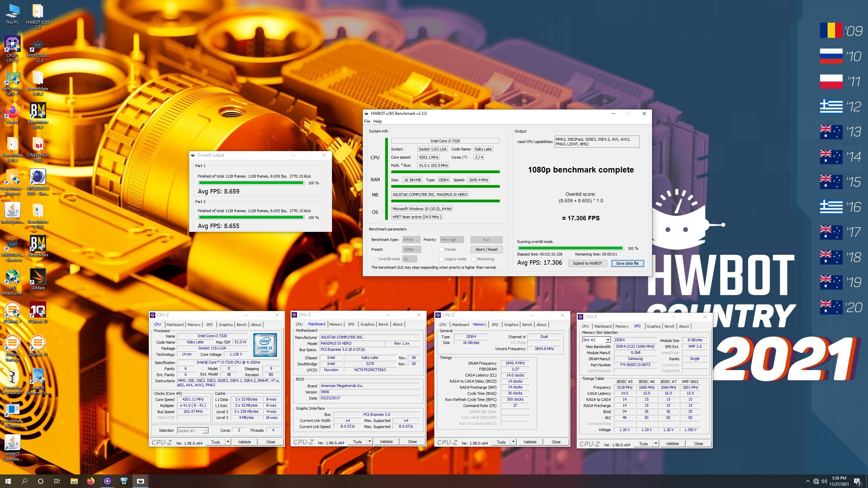Switch to Bench tab in CPU-Z CPU window
868x488 pixels.
[x=241, y=325]
